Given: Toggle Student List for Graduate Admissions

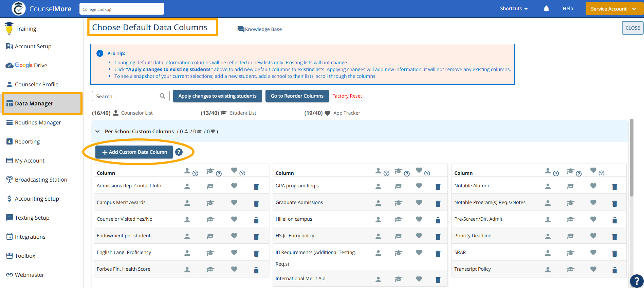Looking at the screenshot, I should click(x=398, y=203).
